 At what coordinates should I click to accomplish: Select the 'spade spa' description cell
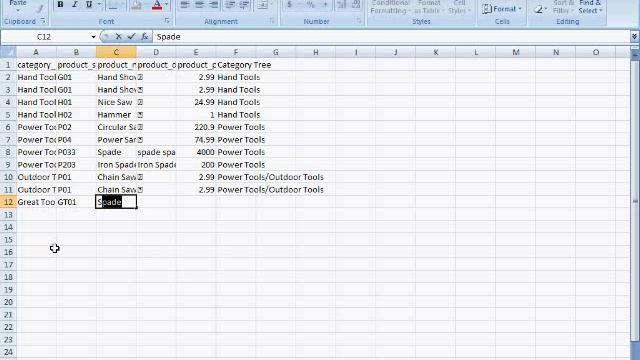click(x=156, y=152)
